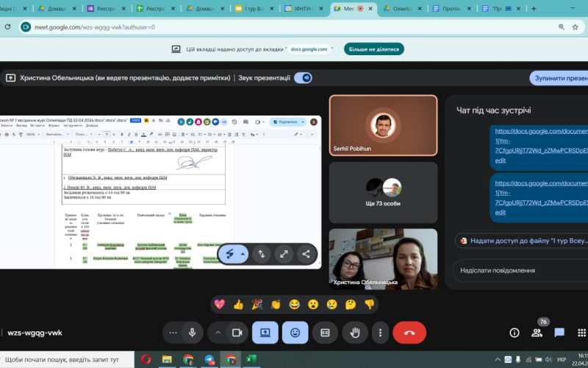588x368 pixels.
Task: Click the present screen button
Action: (x=265, y=333)
